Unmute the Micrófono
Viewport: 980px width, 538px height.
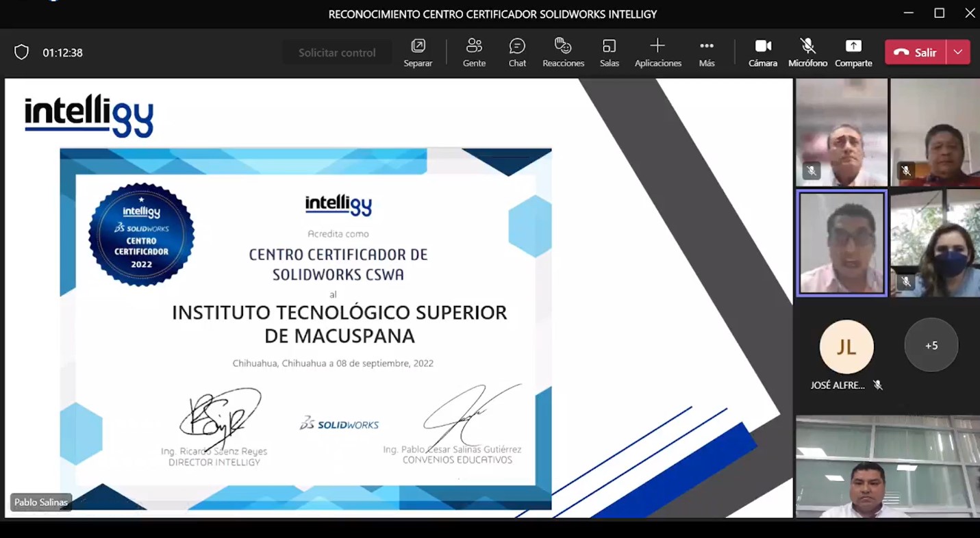[x=807, y=53]
